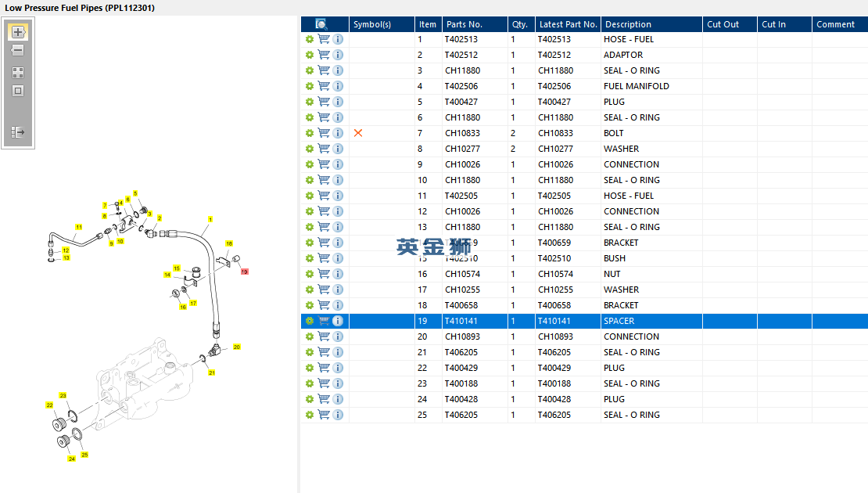The width and height of the screenshot is (868, 493).
Task: Add T402513 HOSE - FUEL to cart
Action: 324,39
